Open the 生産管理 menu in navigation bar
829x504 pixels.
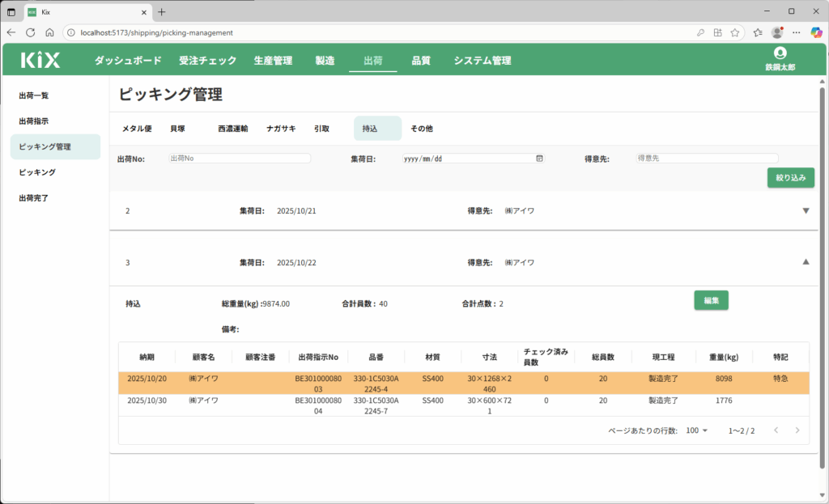(273, 61)
